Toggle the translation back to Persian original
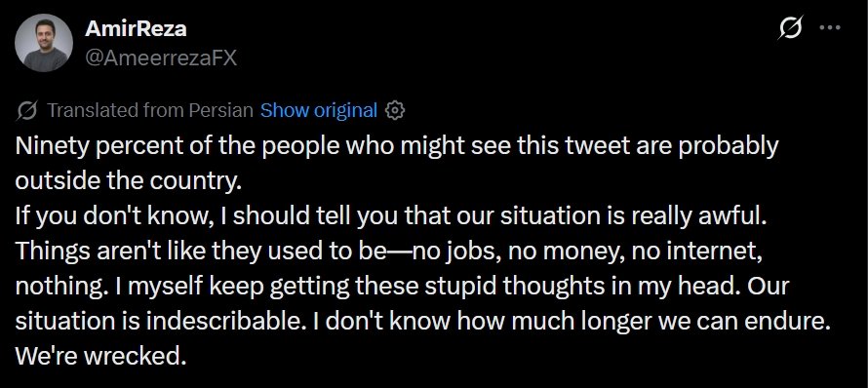This screenshot has width=868, height=388. (318, 111)
